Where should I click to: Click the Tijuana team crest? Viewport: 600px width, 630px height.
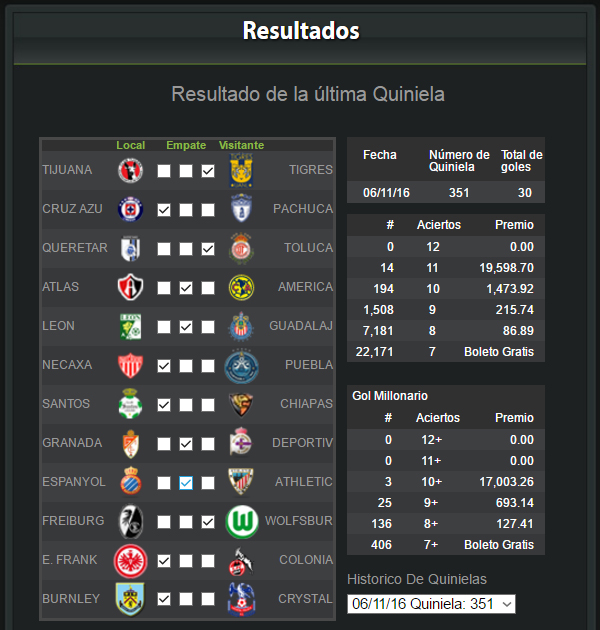pos(130,170)
